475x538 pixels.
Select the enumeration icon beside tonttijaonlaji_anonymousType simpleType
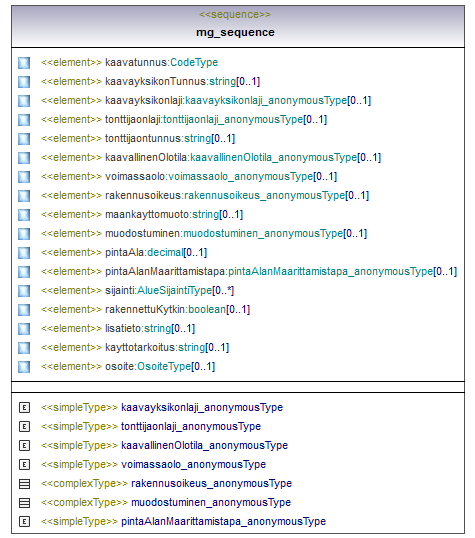pos(24,426)
